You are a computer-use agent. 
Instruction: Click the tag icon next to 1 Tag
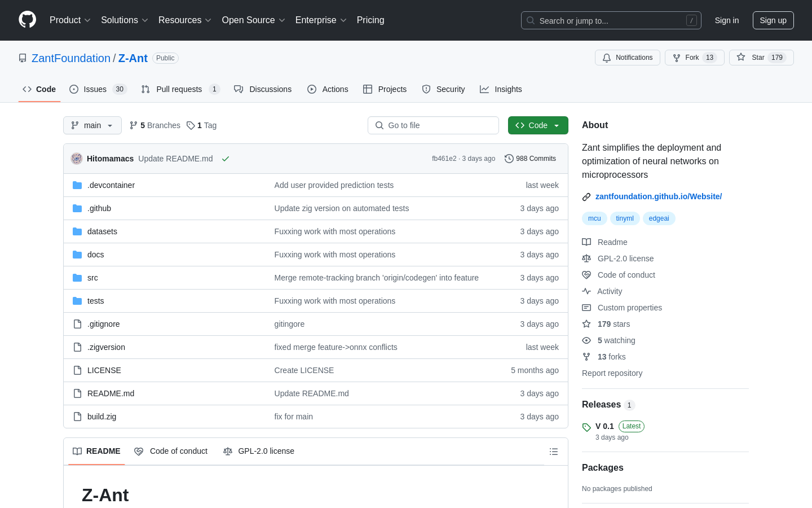[x=191, y=125]
